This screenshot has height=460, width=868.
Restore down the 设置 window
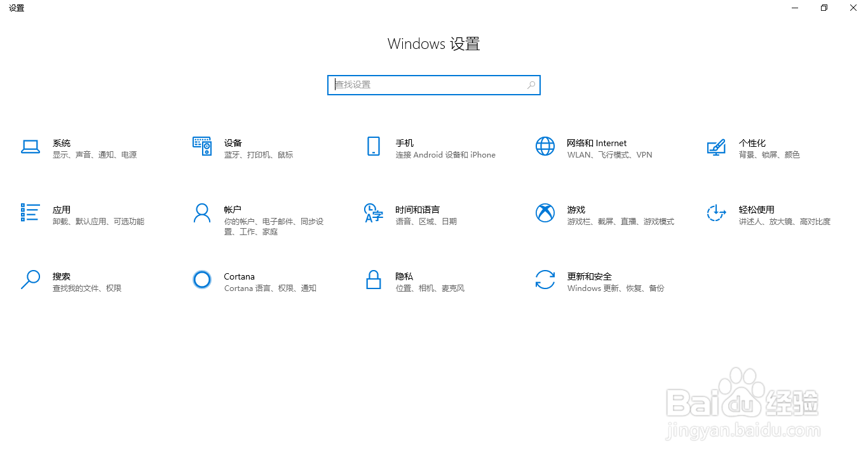coord(824,8)
